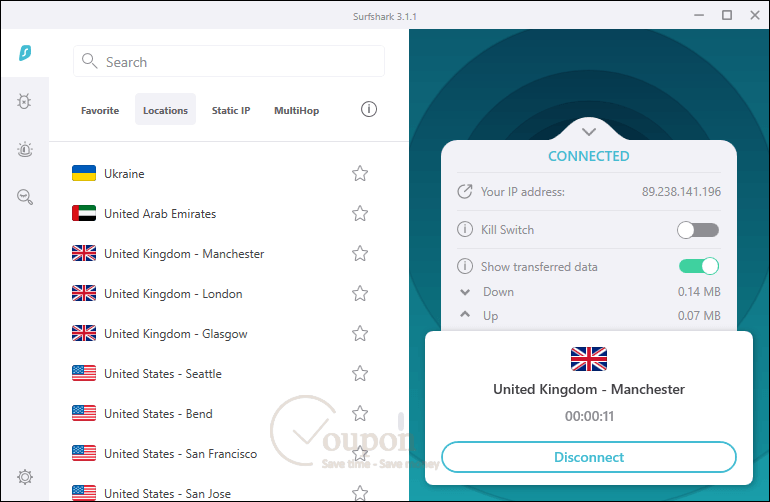Star the United Kingdom - London location
This screenshot has width=770, height=502.
tap(360, 293)
